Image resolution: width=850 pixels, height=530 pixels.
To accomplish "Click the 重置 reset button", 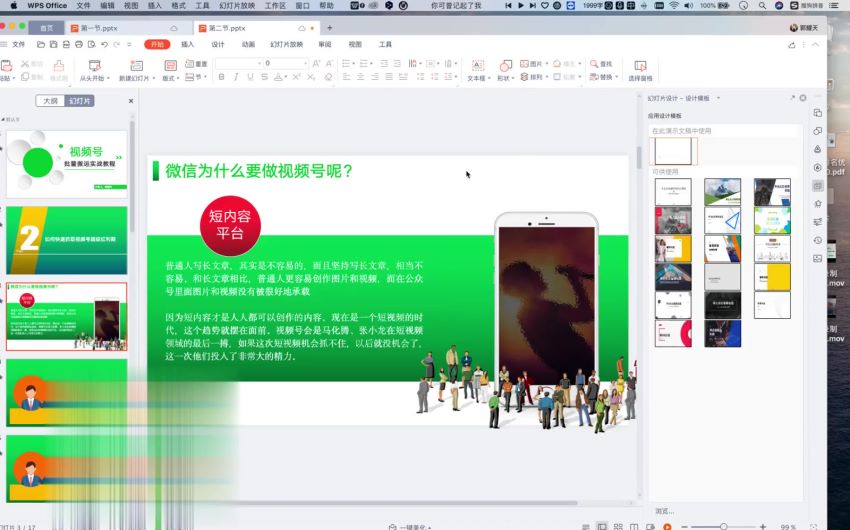I will coord(196,64).
